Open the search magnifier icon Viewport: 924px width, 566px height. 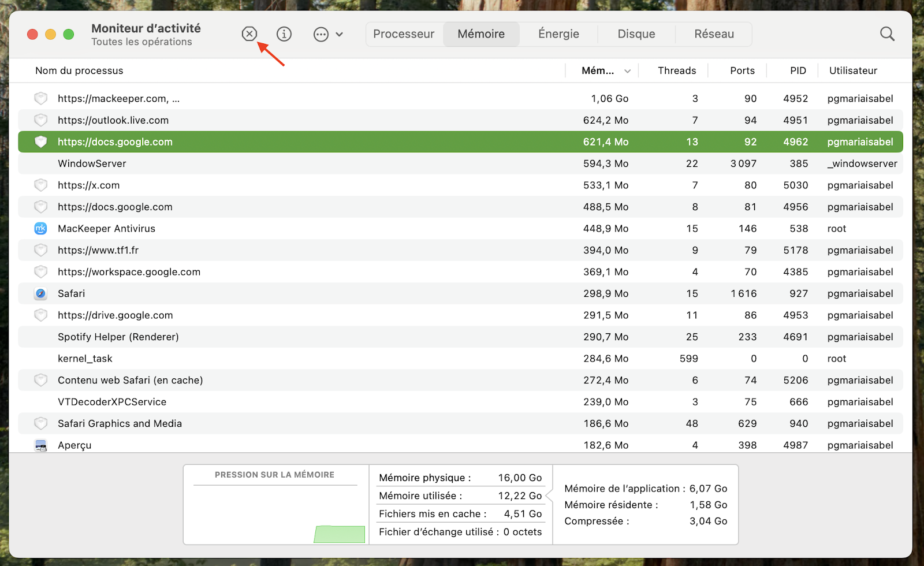point(886,33)
